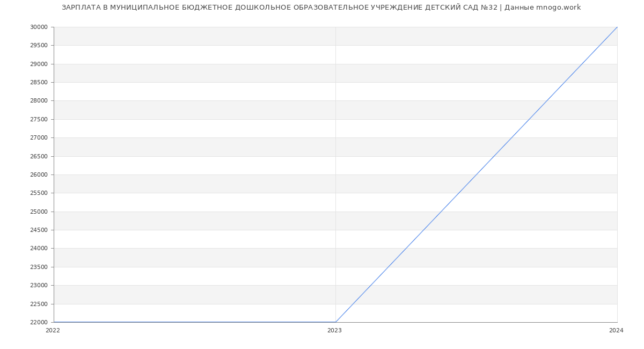
Task: Click the chart title text at top
Action: [321, 8]
